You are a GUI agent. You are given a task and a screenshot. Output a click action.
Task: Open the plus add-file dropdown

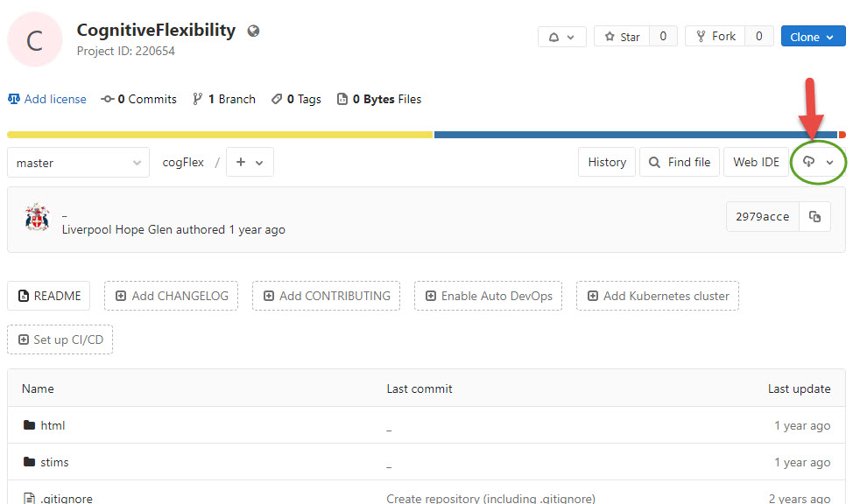click(x=250, y=162)
